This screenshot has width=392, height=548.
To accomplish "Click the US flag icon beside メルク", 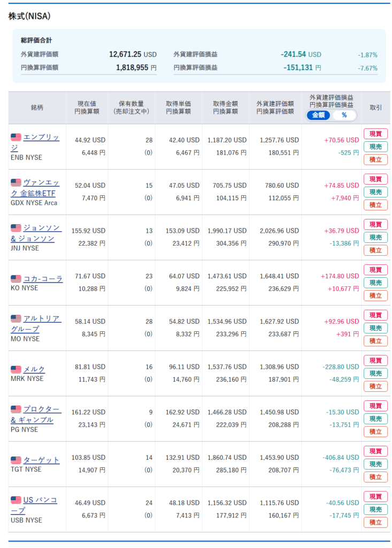I will click(16, 369).
